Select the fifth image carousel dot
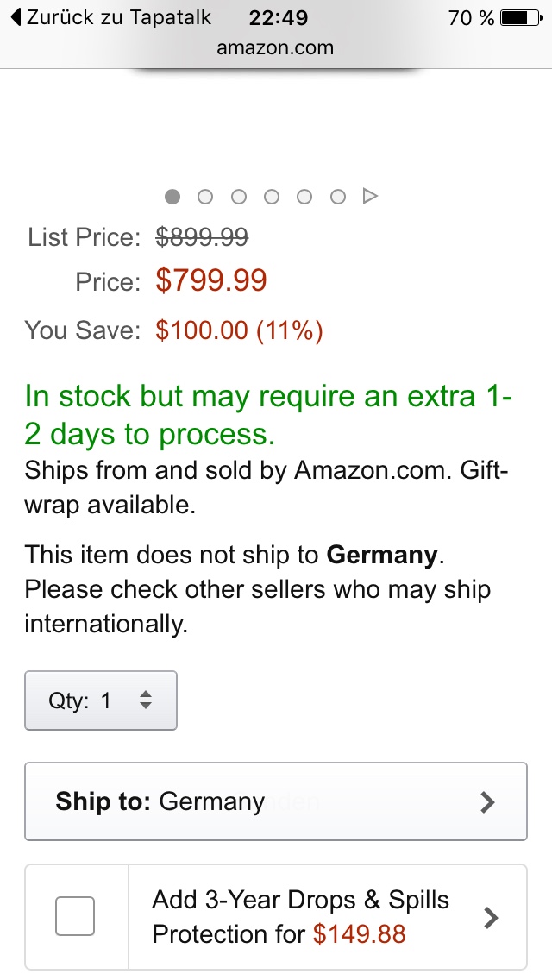This screenshot has width=552, height=980. pyautogui.click(x=304, y=197)
